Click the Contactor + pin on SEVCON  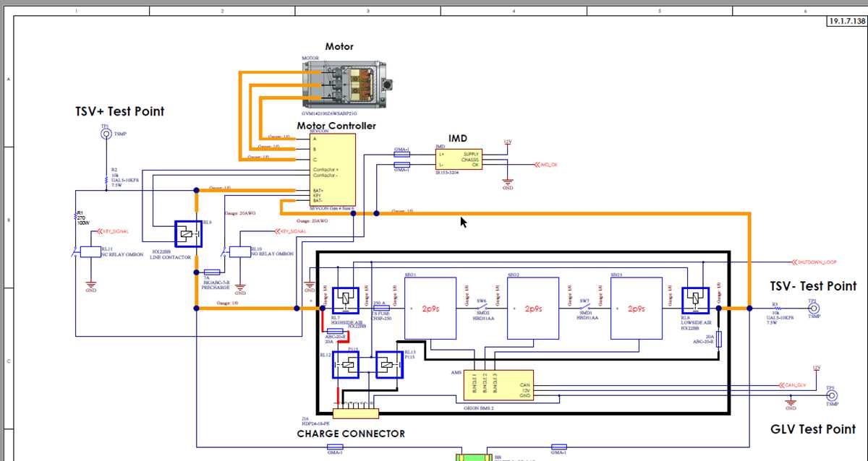pos(326,170)
